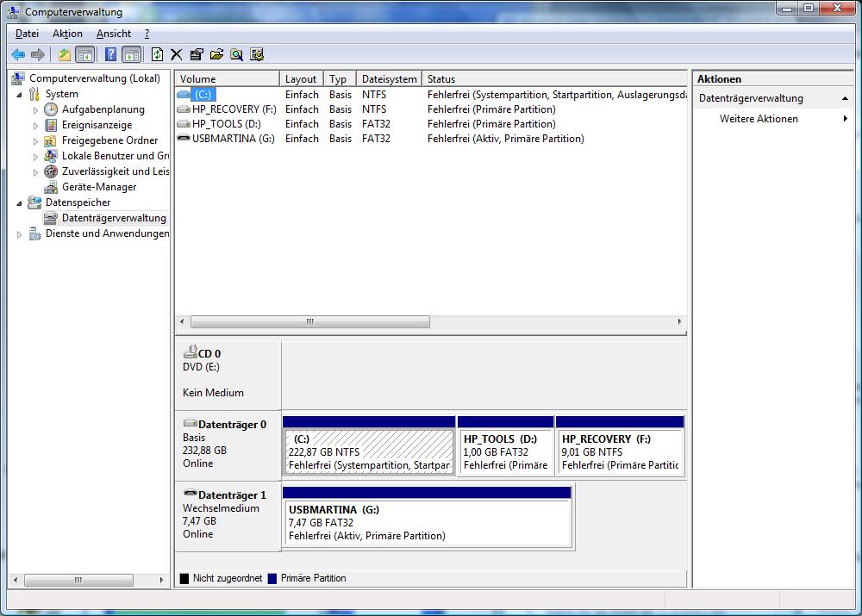Select the Datenträger 1 removable disk label
The height and width of the screenshot is (616, 862).
point(228,515)
